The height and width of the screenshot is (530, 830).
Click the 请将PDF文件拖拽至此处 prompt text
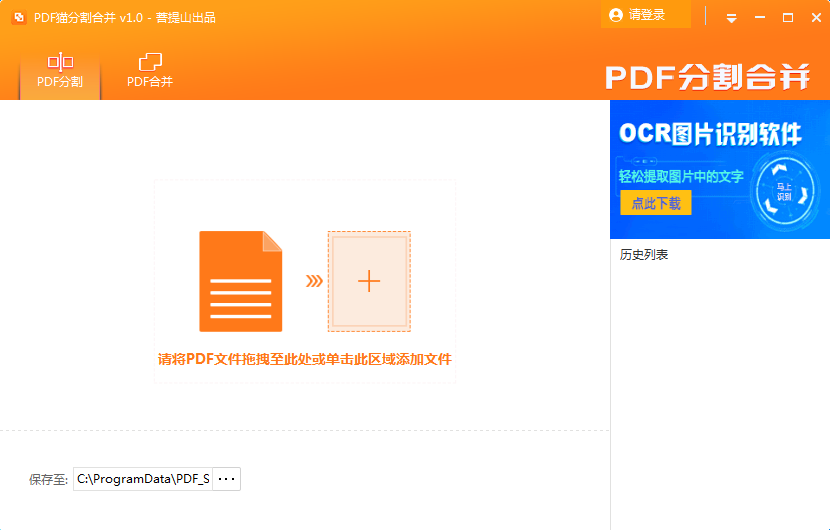pos(304,359)
